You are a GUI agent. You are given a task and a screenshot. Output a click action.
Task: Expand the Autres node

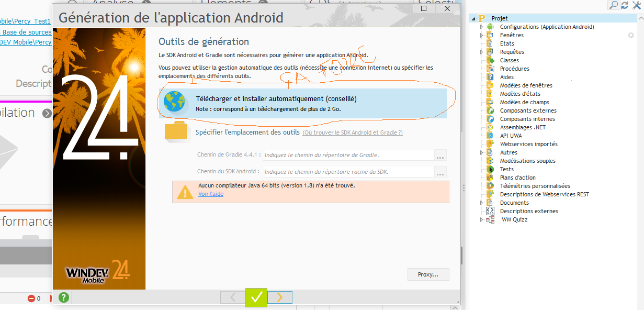tap(482, 152)
